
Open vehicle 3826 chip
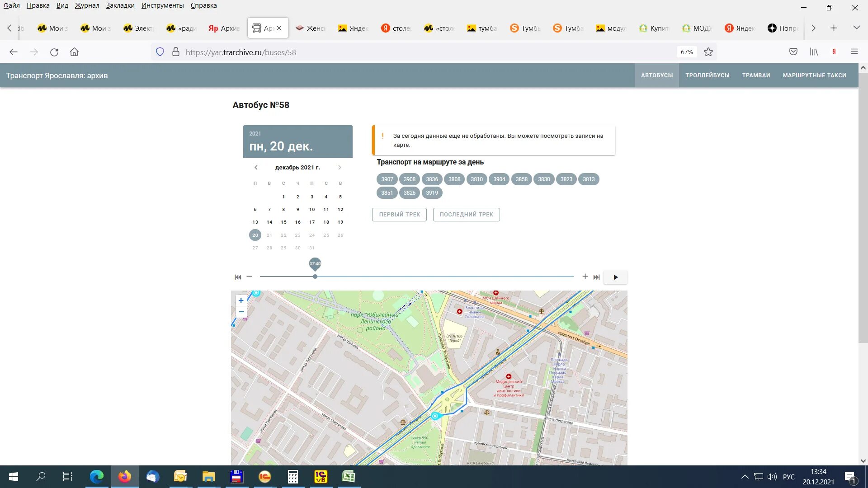pyautogui.click(x=410, y=193)
